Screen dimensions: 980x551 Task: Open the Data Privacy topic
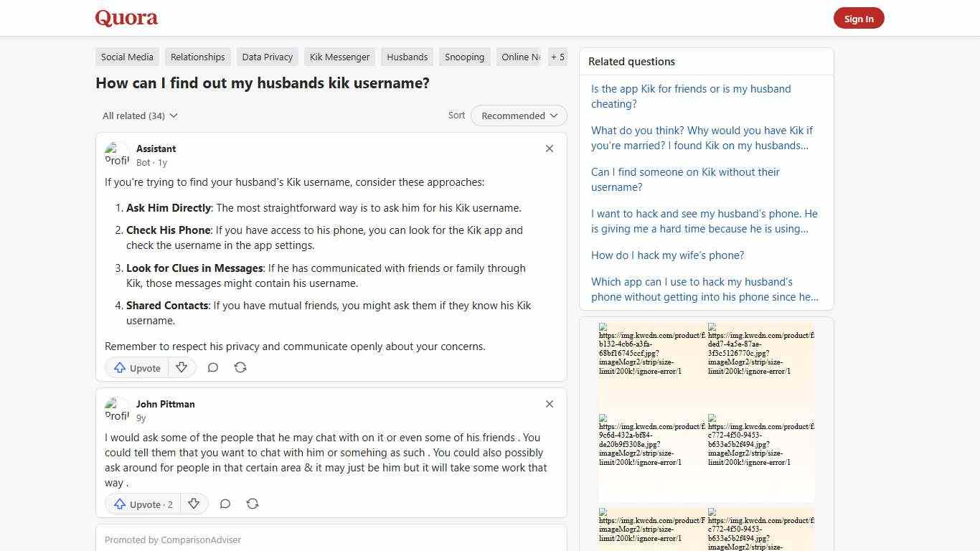267,57
